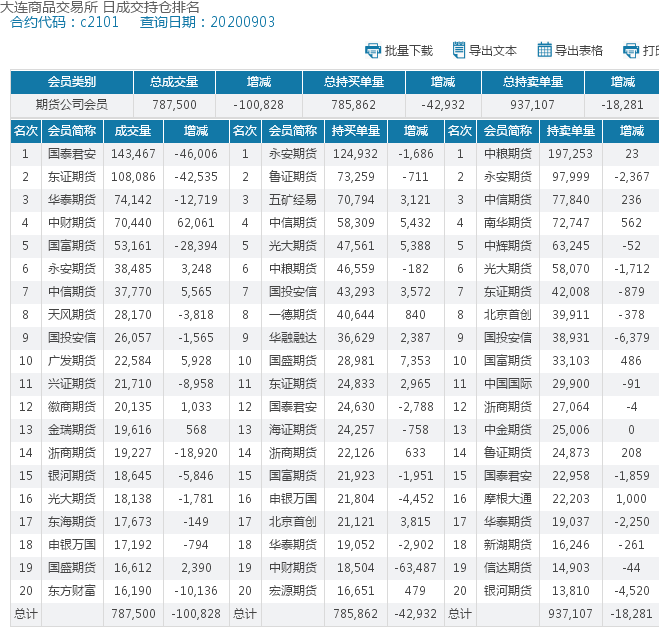
Task: Click 东方财富 ranked 20 by volume
Action: (72, 590)
